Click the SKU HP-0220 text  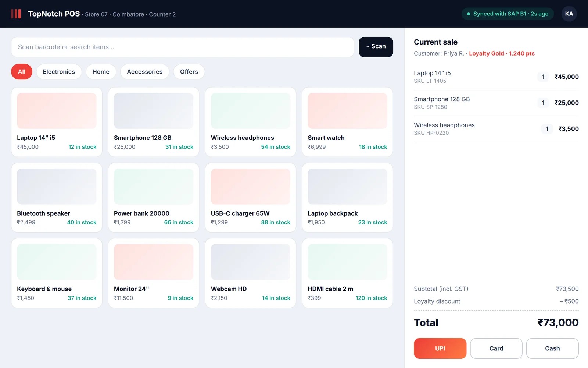pos(431,133)
